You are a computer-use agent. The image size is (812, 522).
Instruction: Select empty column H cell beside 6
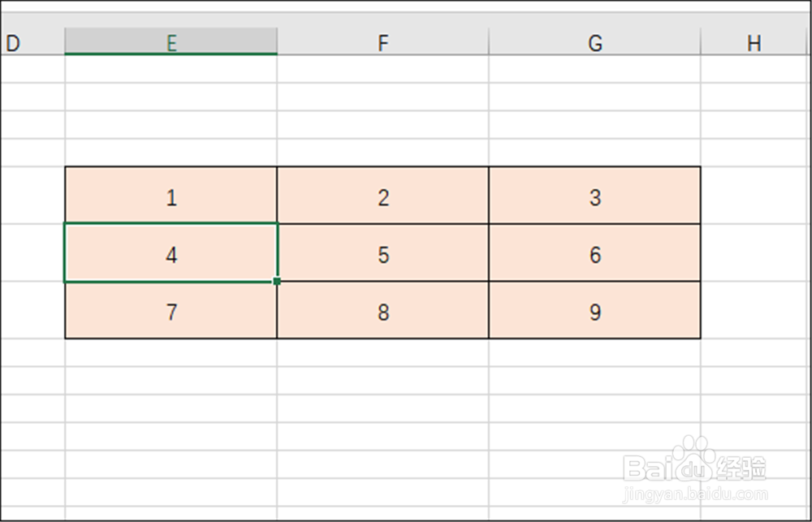tap(754, 253)
